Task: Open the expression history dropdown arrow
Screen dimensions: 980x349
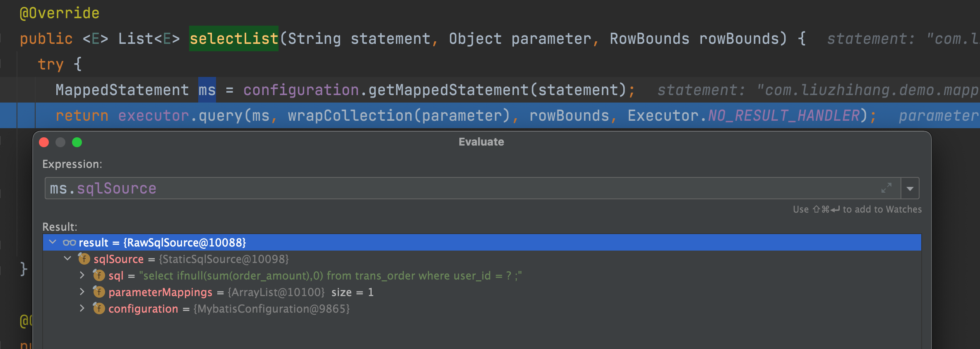Action: [x=910, y=189]
